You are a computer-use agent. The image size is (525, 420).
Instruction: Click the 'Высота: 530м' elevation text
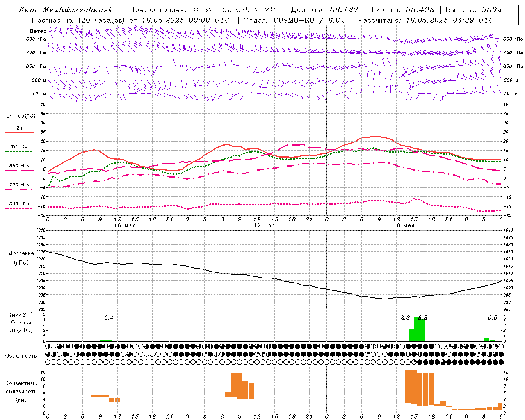point(473,10)
